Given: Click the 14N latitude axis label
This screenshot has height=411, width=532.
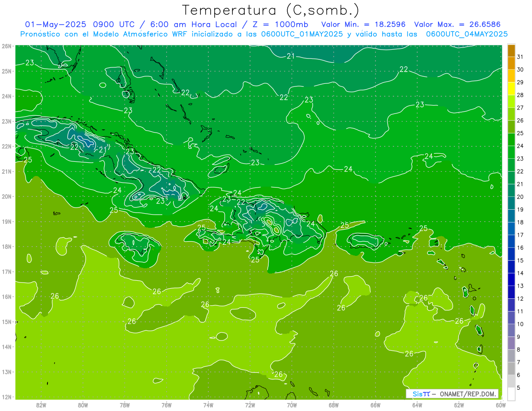Looking at the screenshot, I should click(7, 347).
